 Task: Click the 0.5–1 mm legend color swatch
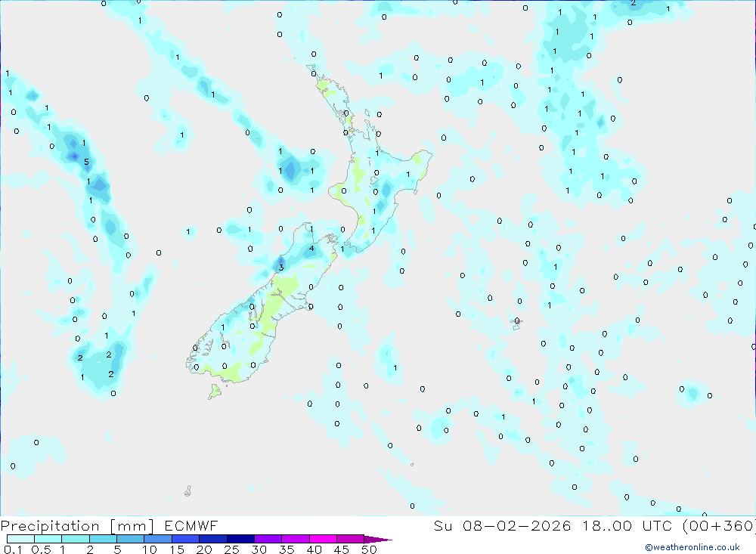click(x=48, y=539)
